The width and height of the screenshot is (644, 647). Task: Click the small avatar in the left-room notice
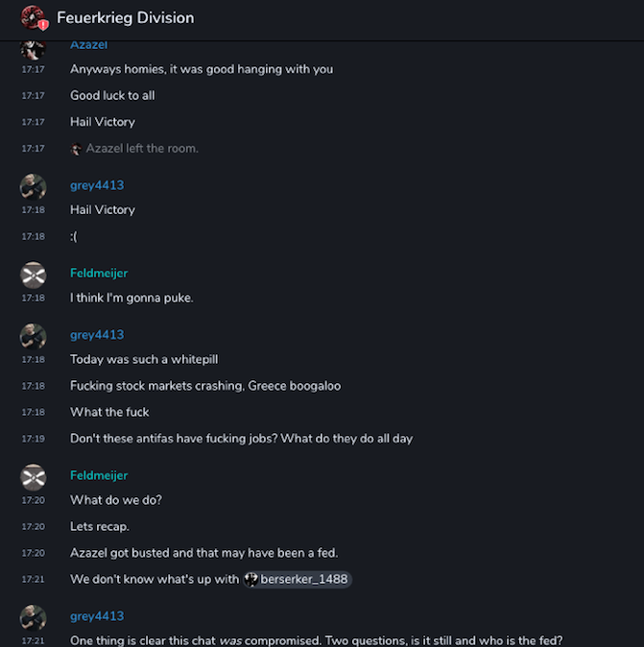pos(77,149)
